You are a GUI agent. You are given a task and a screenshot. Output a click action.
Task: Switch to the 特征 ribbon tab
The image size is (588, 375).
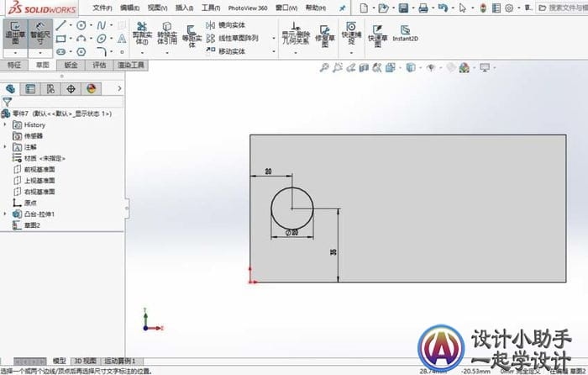[x=14, y=66]
